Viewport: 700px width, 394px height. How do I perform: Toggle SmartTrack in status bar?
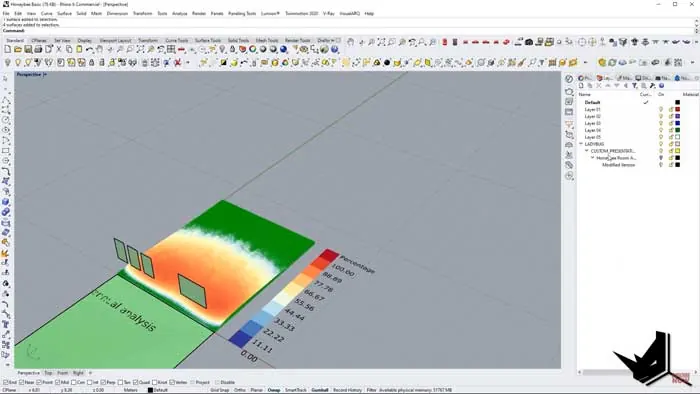[296, 390]
